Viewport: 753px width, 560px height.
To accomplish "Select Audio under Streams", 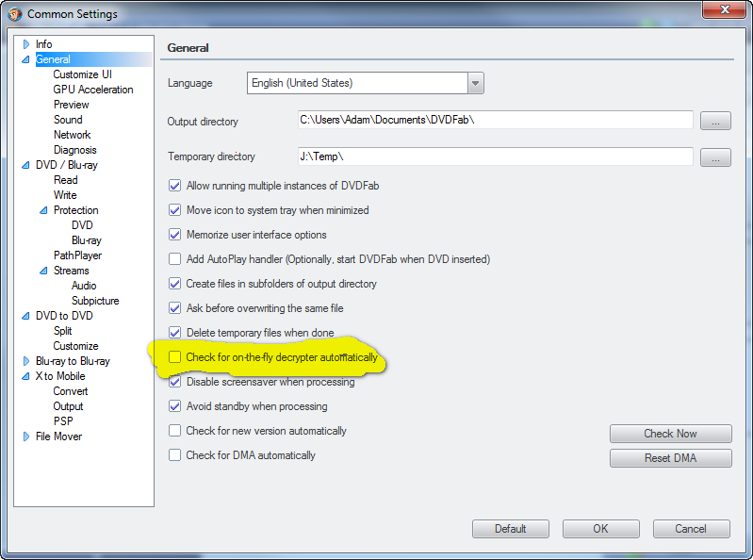I will [84, 286].
